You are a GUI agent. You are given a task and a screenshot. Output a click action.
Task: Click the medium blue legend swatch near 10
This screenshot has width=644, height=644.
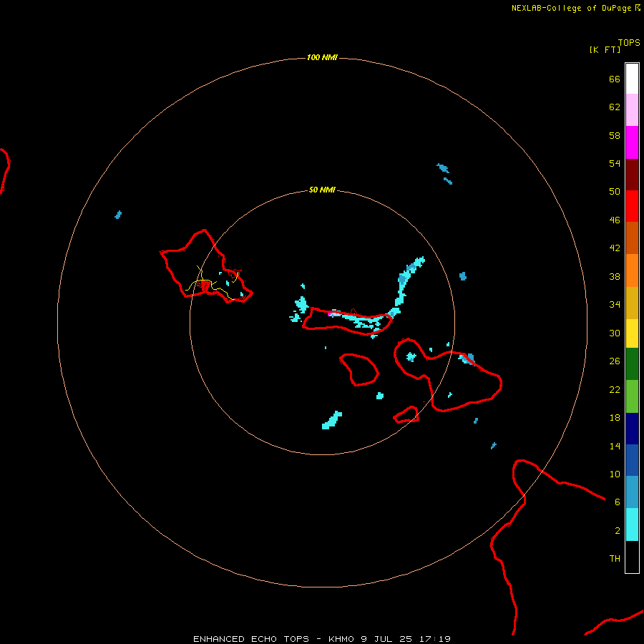632,460
